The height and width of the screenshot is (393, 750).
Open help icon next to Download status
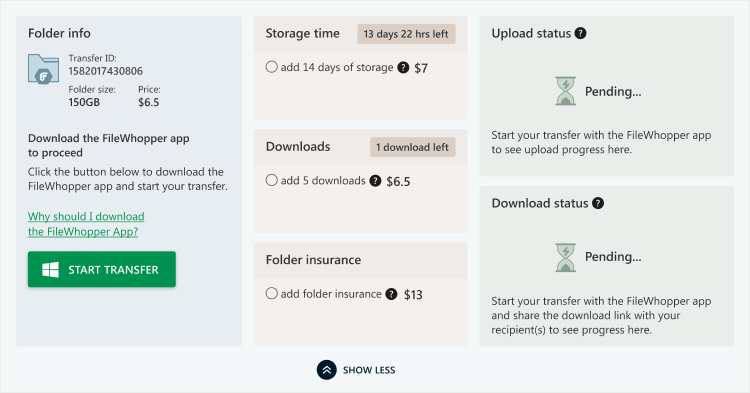[x=598, y=203]
